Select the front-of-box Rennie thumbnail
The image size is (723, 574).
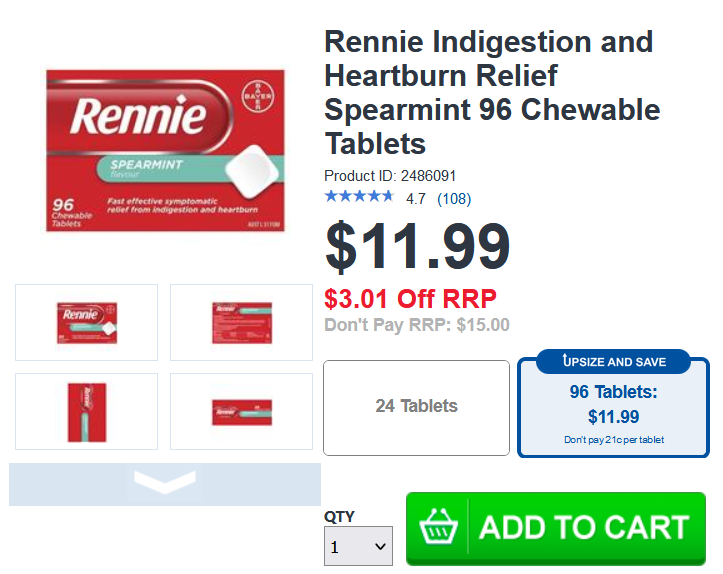click(x=86, y=322)
